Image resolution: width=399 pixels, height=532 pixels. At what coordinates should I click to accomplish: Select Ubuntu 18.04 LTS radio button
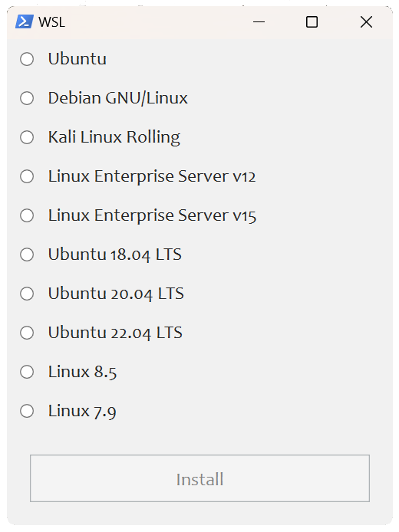coord(27,255)
